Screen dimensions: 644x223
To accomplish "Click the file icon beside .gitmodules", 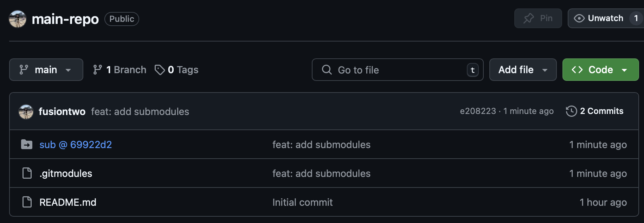I will [x=27, y=173].
